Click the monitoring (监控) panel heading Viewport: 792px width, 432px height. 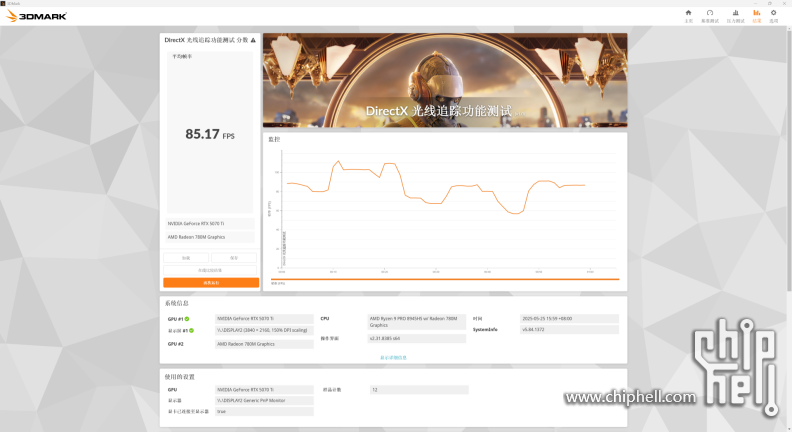click(x=274, y=139)
